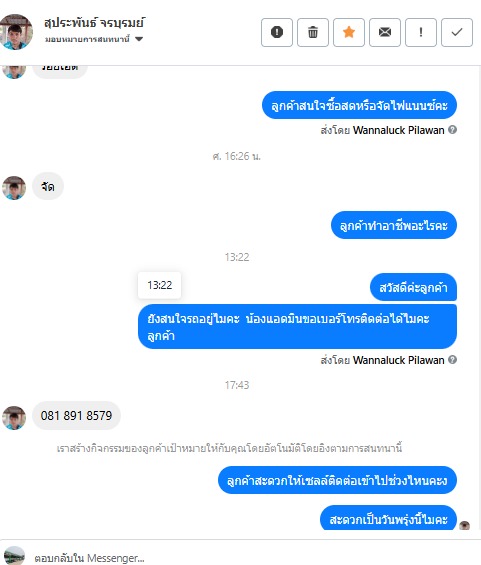Image resolution: width=481 pixels, height=565 pixels.
Task: Click the message bubble saying จัด
Action: (48, 186)
